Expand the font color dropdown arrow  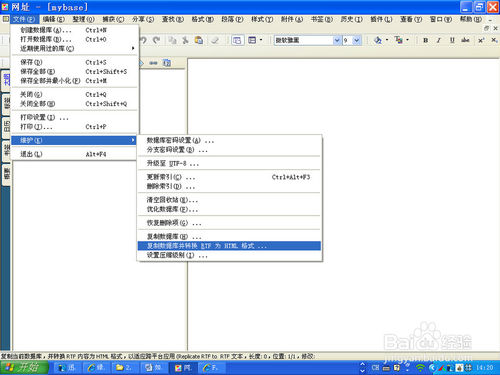407,40
